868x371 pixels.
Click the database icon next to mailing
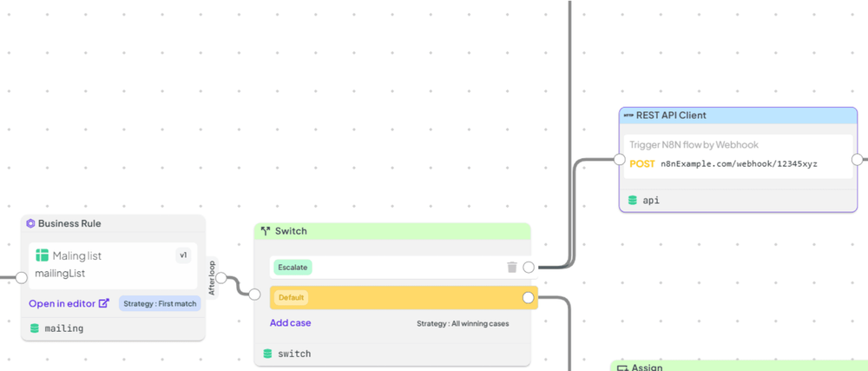pyautogui.click(x=35, y=328)
